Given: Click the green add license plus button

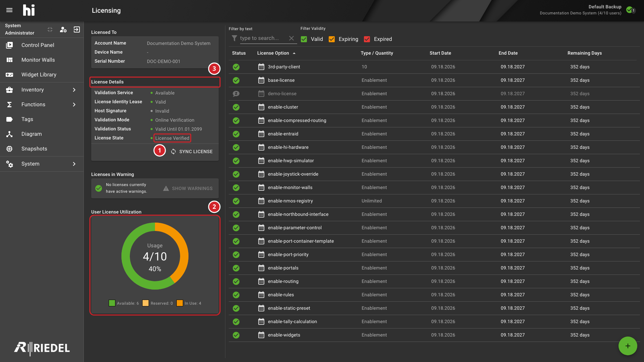Looking at the screenshot, I should point(628,346).
